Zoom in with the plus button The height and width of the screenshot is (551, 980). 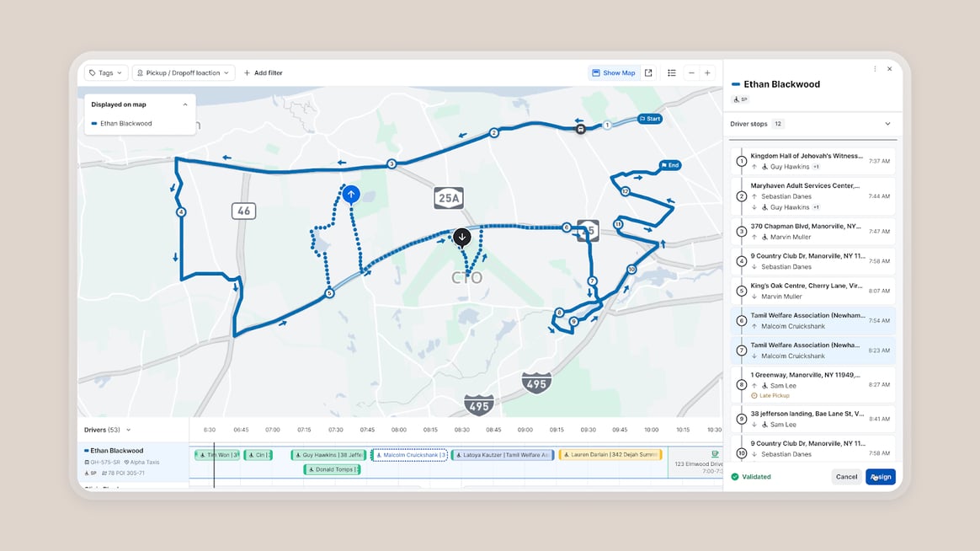tap(707, 73)
